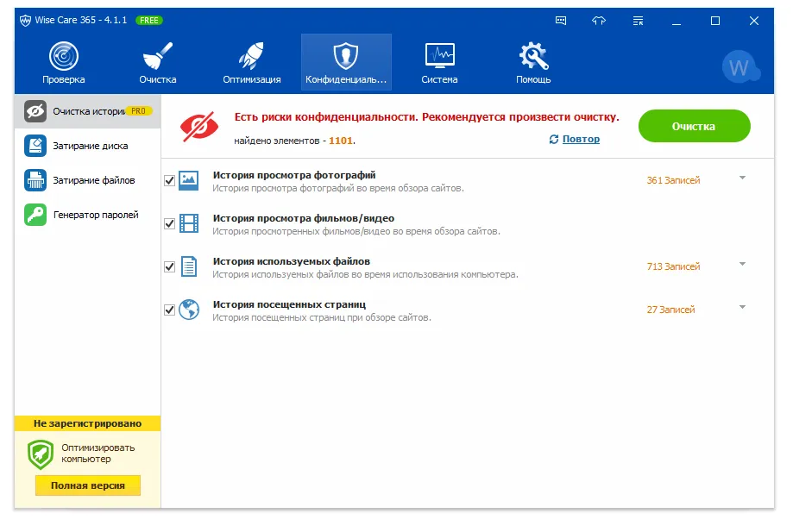This screenshot has height=532, width=793.
Task: Click the document icon for used files
Action: (x=189, y=266)
